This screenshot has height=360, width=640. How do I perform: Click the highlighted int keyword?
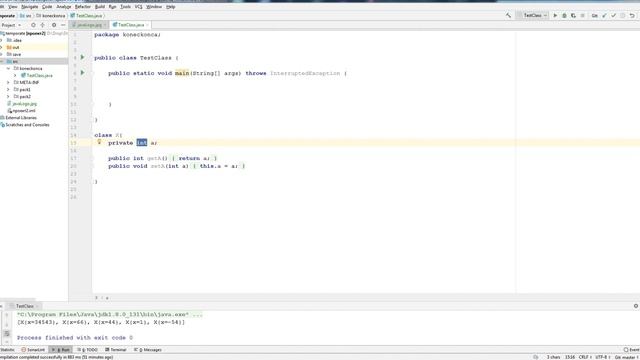(142, 143)
